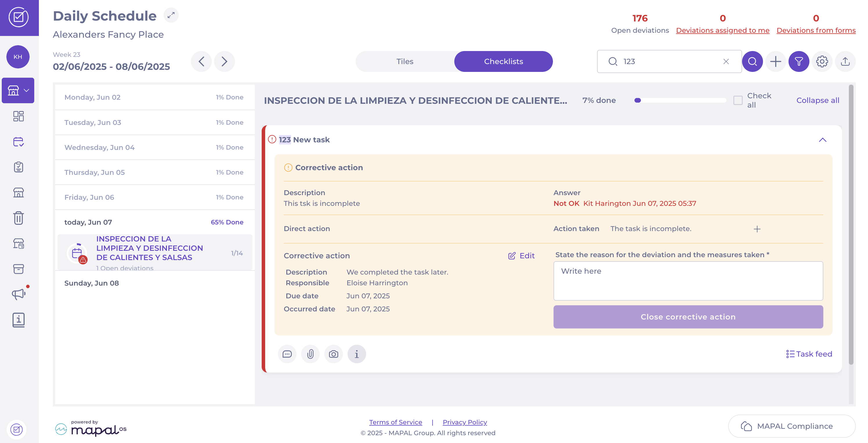Expand the daily schedule to fullscreen
The image size is (868, 443).
click(x=171, y=15)
